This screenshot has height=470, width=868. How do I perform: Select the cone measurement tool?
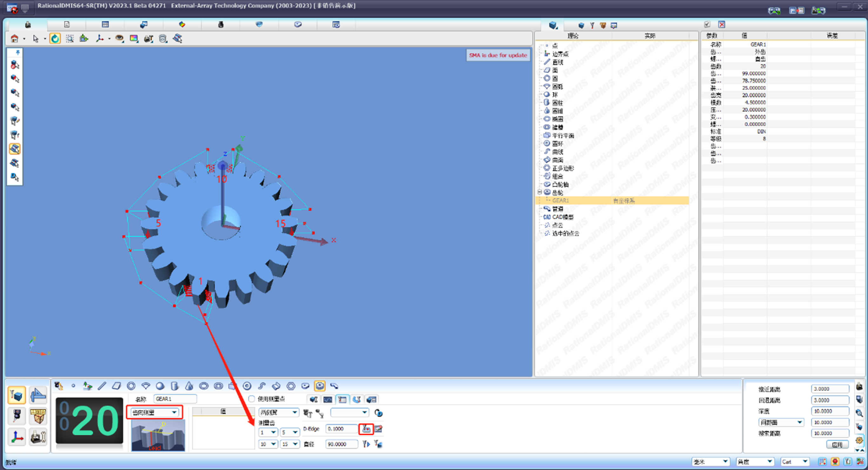coord(189,386)
